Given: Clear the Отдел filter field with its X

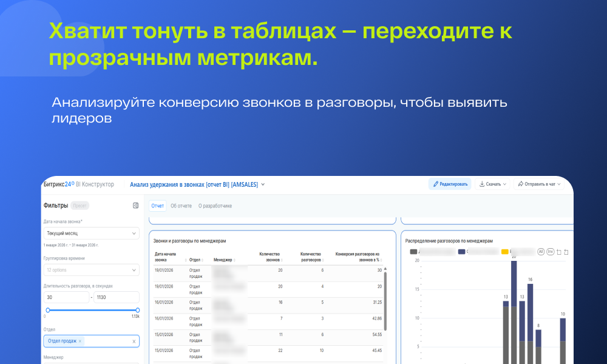Looking at the screenshot, I should (134, 341).
